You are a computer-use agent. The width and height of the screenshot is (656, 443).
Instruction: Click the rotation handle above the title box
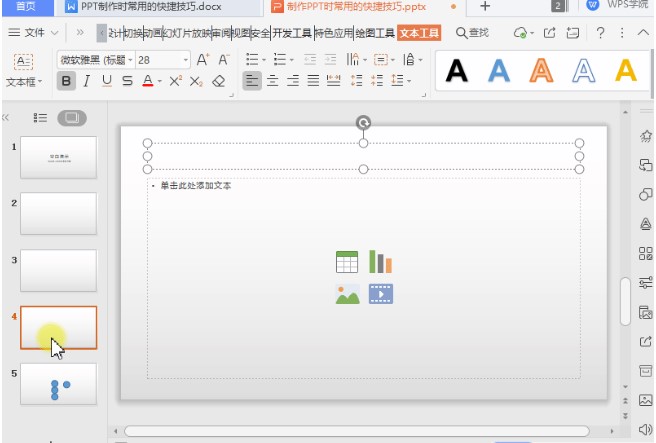pyautogui.click(x=363, y=123)
